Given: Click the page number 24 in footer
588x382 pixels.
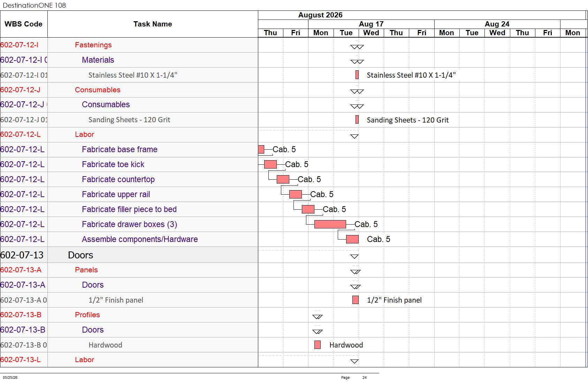Looking at the screenshot, I should (x=365, y=377).
